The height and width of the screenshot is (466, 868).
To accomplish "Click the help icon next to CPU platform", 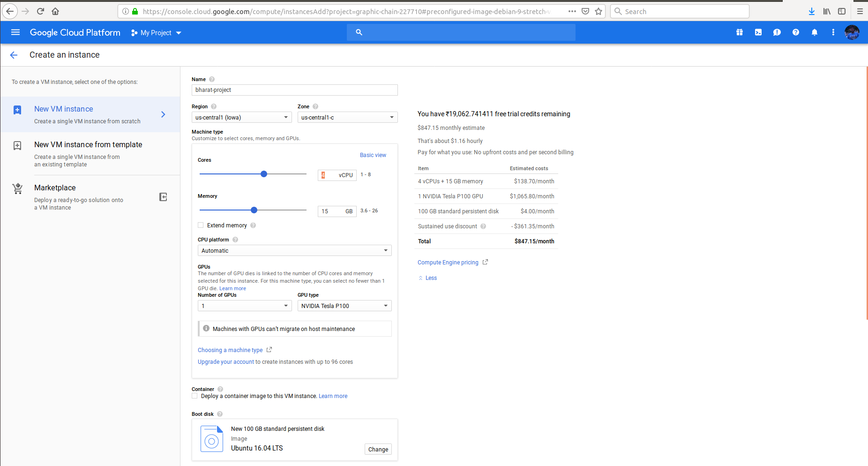I will tap(235, 240).
